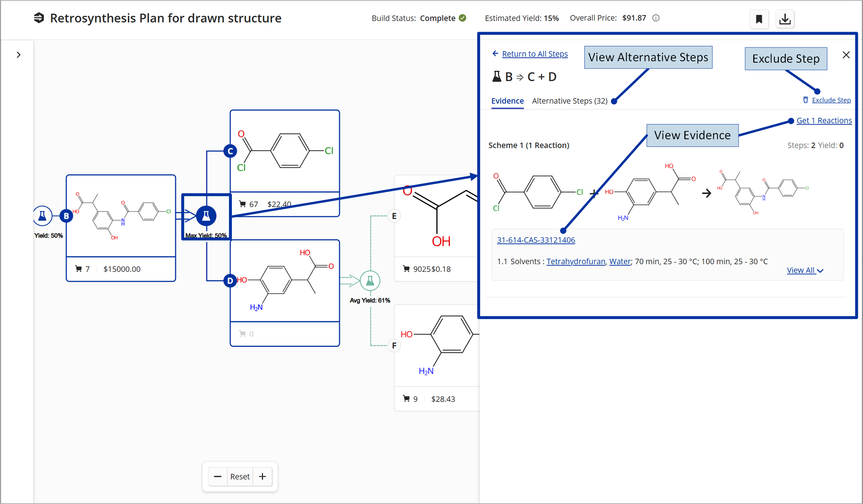Click the $28.43 price of compound F
The image size is (863, 504).
tap(443, 399)
